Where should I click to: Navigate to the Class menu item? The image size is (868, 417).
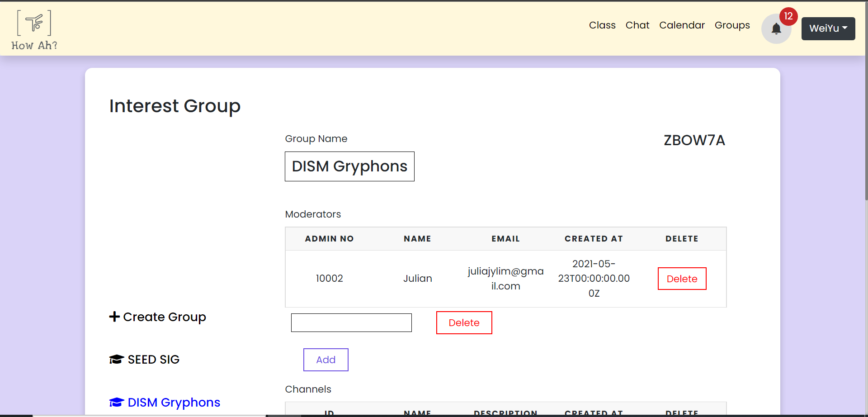[x=602, y=25]
